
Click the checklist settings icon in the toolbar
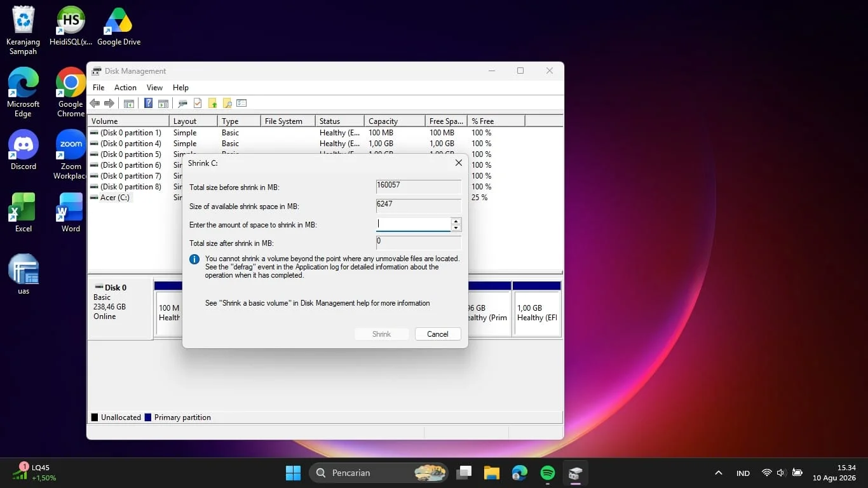pos(241,103)
